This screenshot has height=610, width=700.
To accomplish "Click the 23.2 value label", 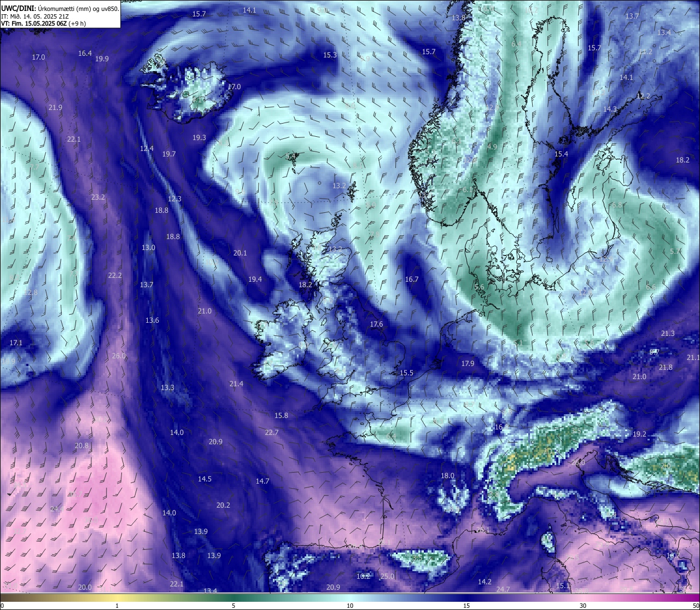I will pos(98,197).
